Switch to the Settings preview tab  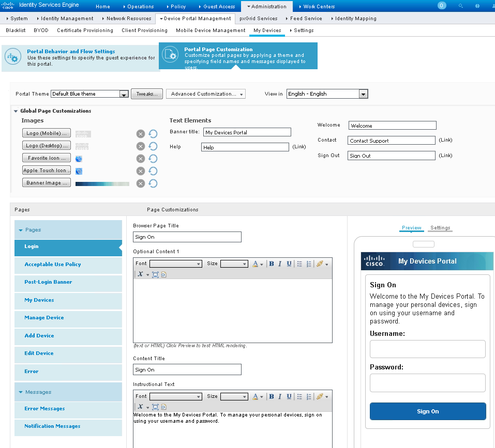[x=440, y=228]
